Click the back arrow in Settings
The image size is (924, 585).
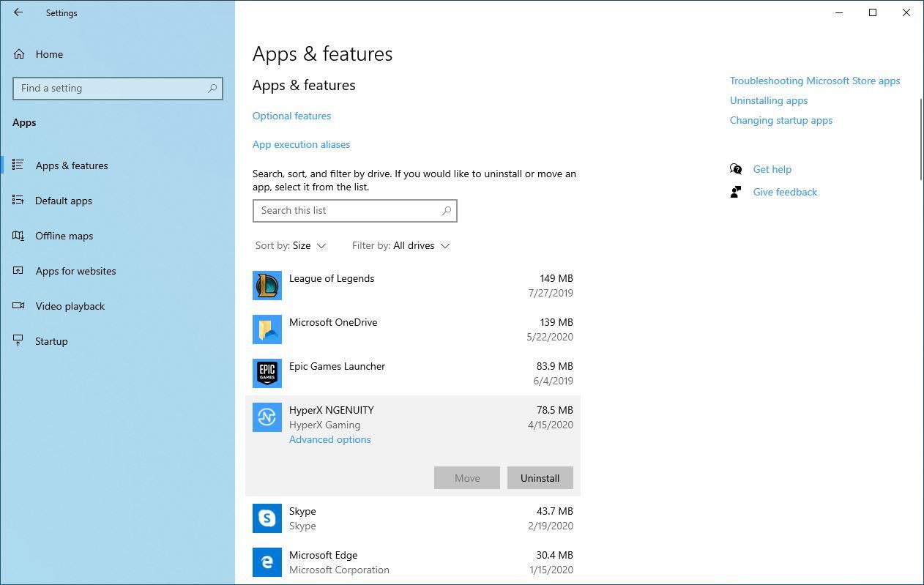coord(18,12)
